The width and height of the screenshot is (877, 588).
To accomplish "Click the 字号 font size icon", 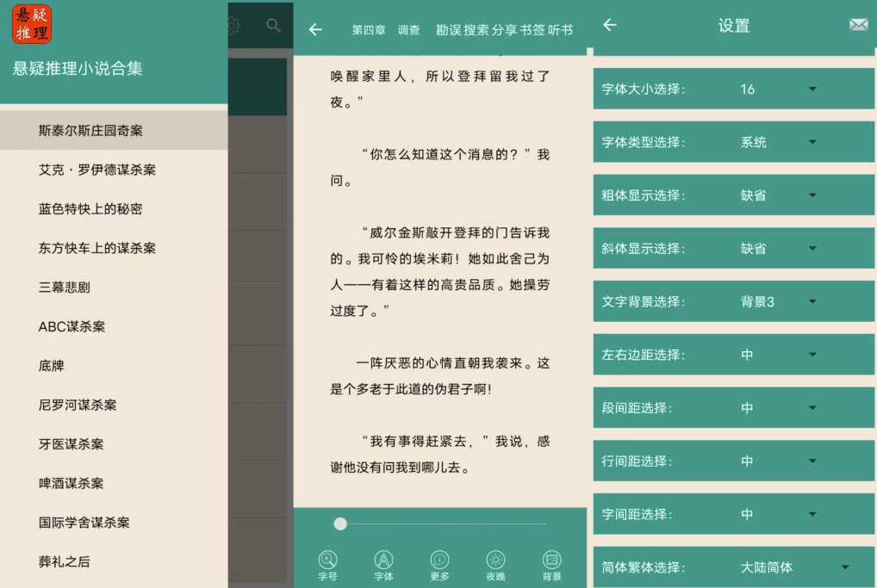I will coord(327,565).
